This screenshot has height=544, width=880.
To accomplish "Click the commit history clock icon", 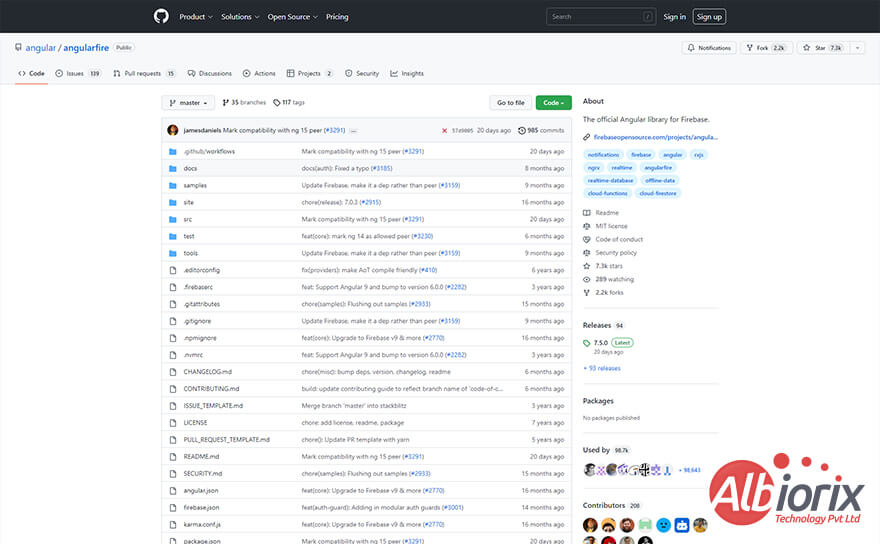I will coord(521,130).
